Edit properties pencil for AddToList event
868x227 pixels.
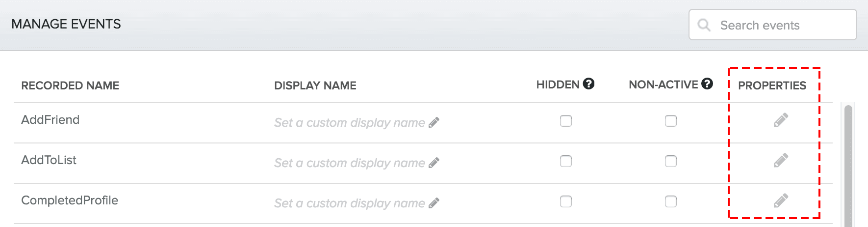click(781, 160)
